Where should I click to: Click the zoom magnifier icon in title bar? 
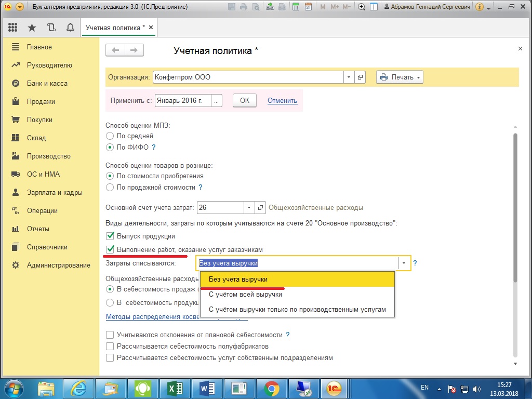[x=362, y=7]
